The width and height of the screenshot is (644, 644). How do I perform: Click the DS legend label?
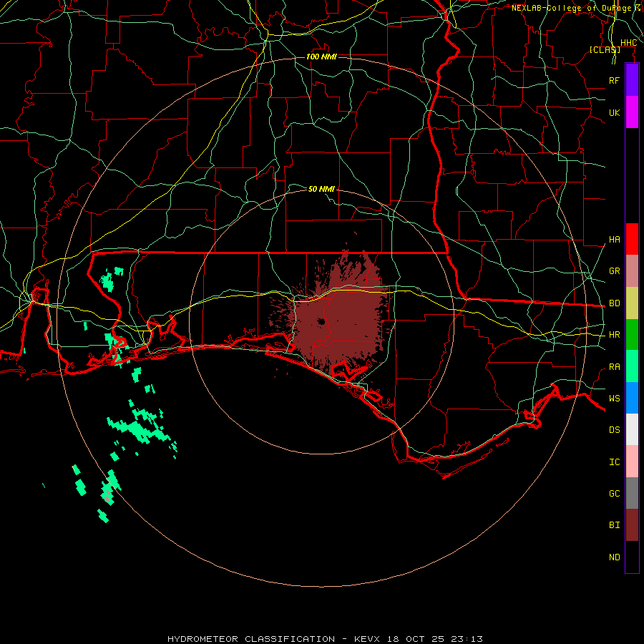pyautogui.click(x=614, y=430)
